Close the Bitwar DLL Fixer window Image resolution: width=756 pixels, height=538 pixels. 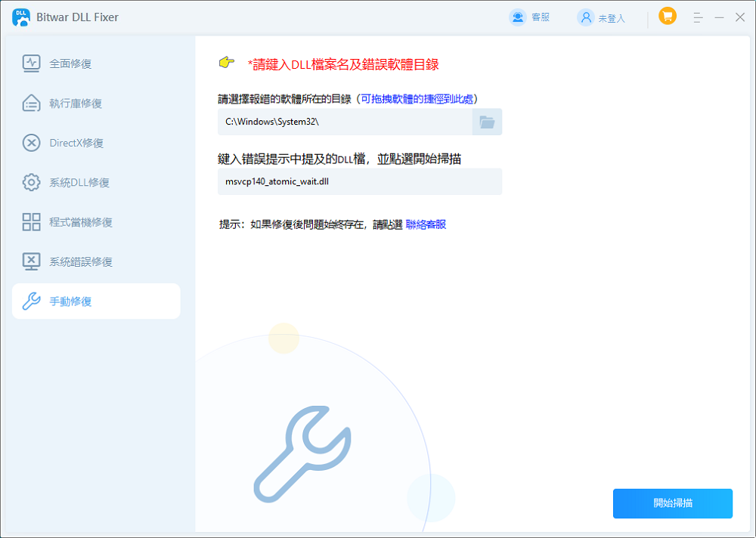[740, 17]
